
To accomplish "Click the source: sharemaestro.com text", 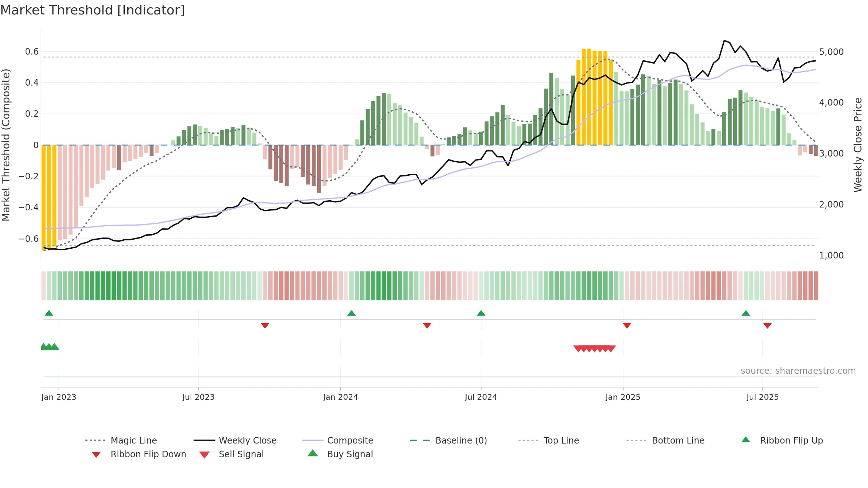I will tap(798, 371).
